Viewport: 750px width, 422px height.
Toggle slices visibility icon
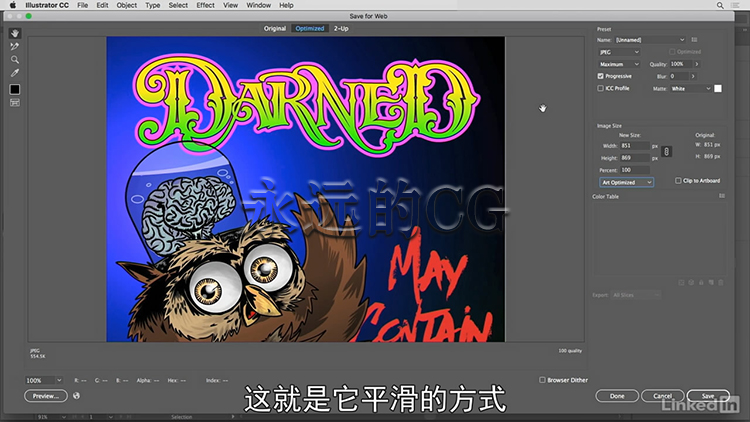15,103
